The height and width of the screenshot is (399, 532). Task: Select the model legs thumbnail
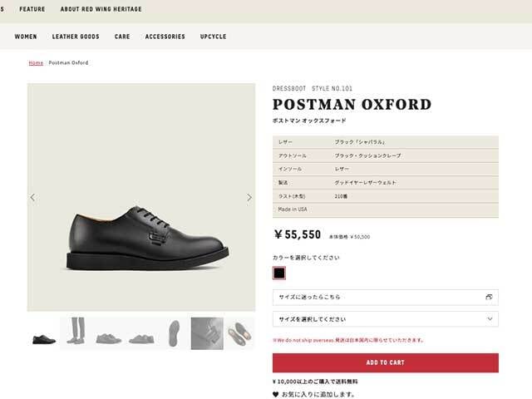click(76, 334)
